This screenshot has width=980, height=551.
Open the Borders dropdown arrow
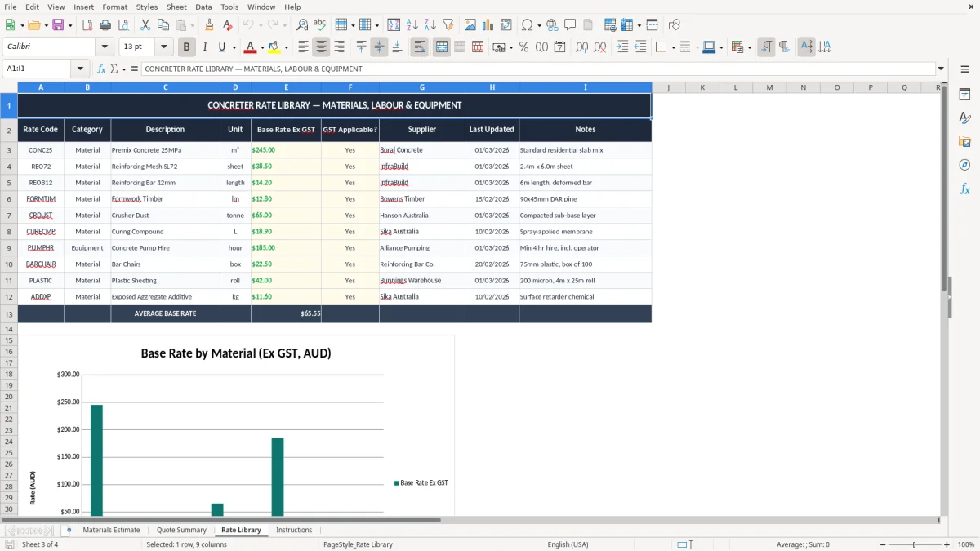point(673,47)
